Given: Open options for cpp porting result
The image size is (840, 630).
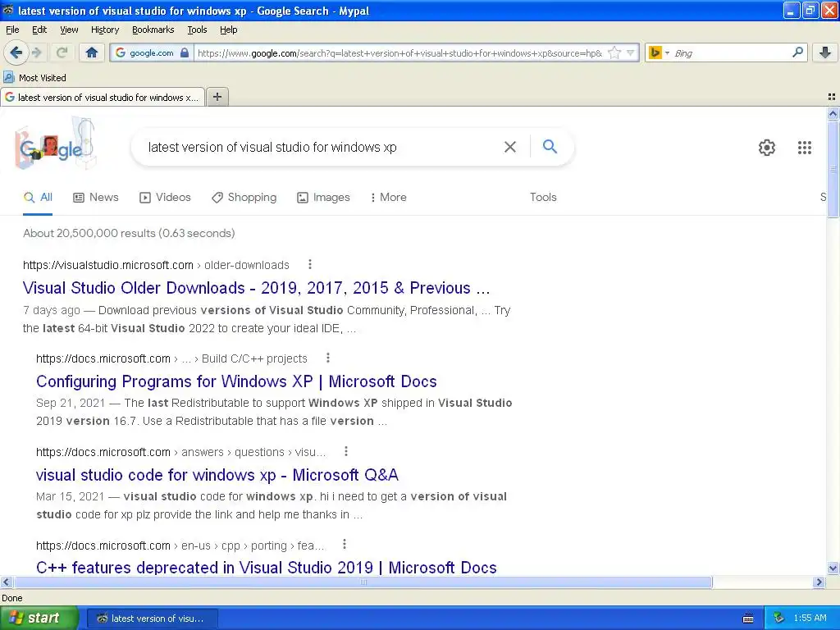Looking at the screenshot, I should pyautogui.click(x=345, y=545).
